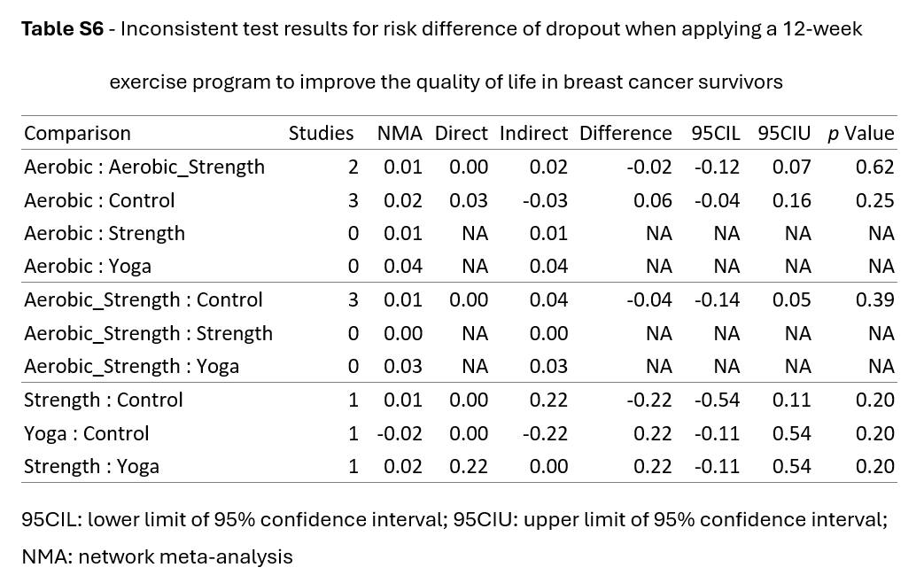
Task: Click the "Strength : Yoga" row label
Action: [91, 466]
